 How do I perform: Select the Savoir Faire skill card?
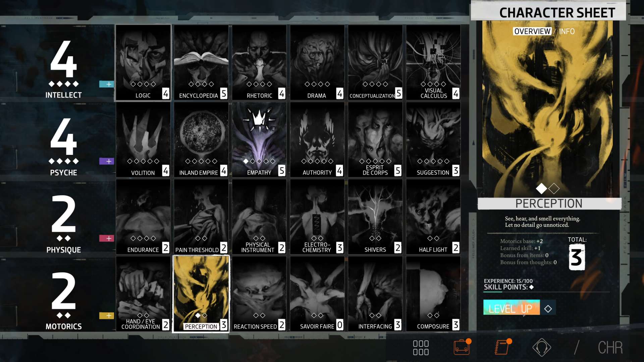pyautogui.click(x=317, y=293)
